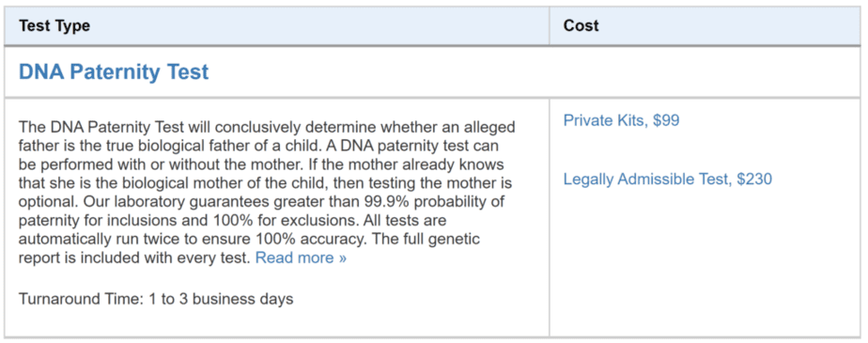
Task: Click the Test Type column header
Action: point(54,26)
